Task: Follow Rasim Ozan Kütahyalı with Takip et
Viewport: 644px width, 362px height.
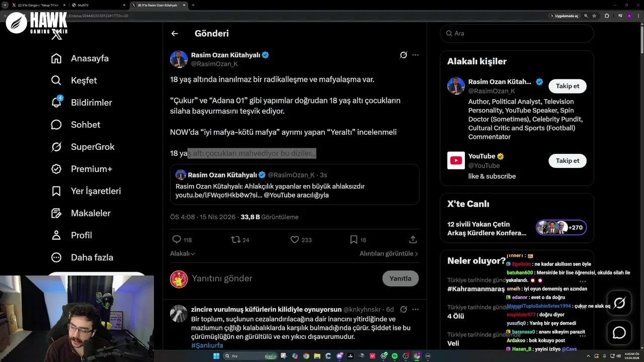Action: pyautogui.click(x=568, y=86)
